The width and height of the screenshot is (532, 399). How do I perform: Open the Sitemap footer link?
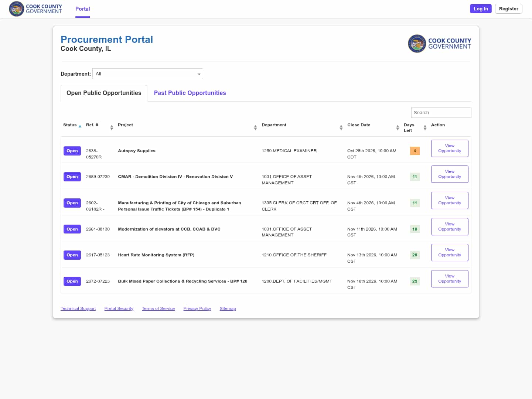228,308
